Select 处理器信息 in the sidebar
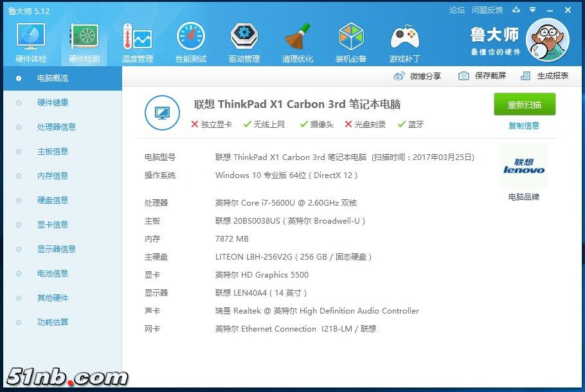The height and width of the screenshot is (392, 585). (56, 127)
